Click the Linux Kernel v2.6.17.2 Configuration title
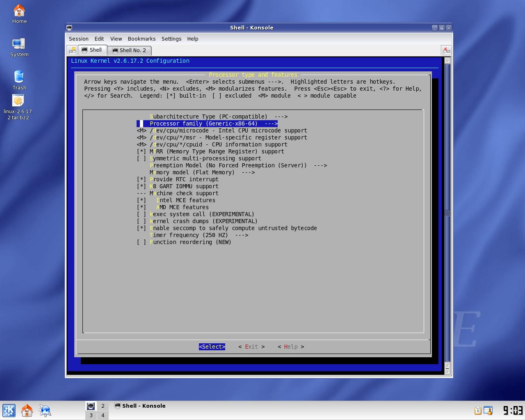This screenshot has width=525, height=420. coord(130,61)
